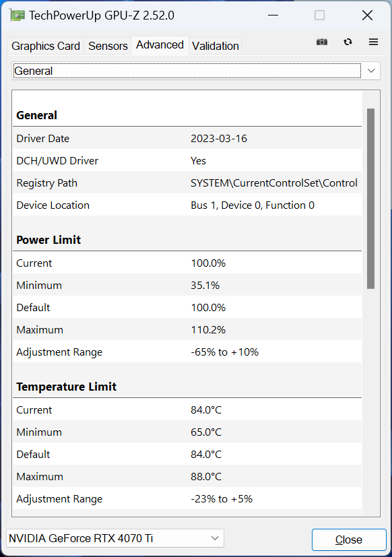Click the -65% to +10% adjustment range
Image resolution: width=392 pixels, height=557 pixels.
tap(224, 352)
